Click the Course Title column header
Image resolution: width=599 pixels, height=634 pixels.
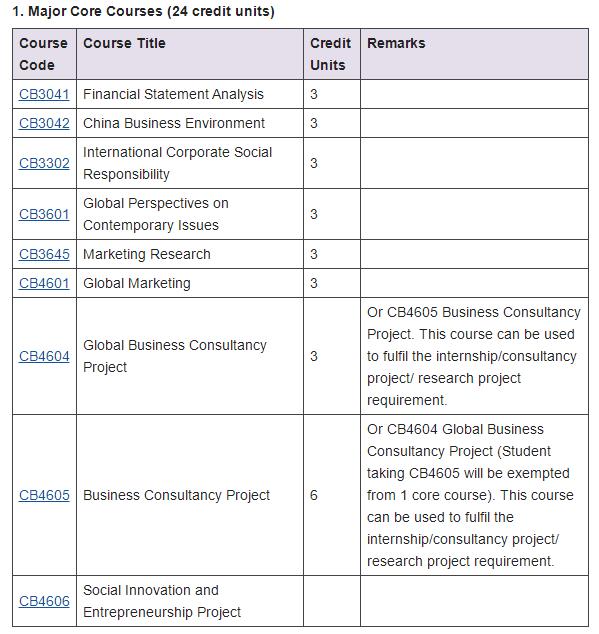coord(190,54)
